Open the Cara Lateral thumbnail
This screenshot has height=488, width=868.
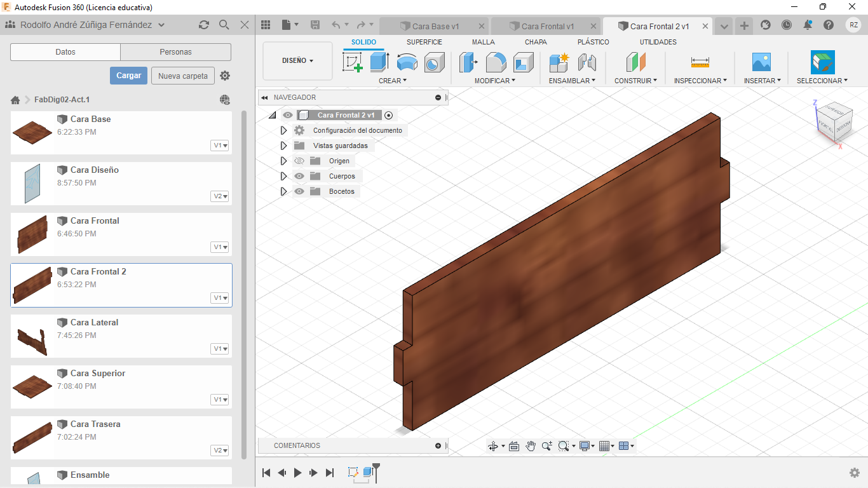point(32,336)
